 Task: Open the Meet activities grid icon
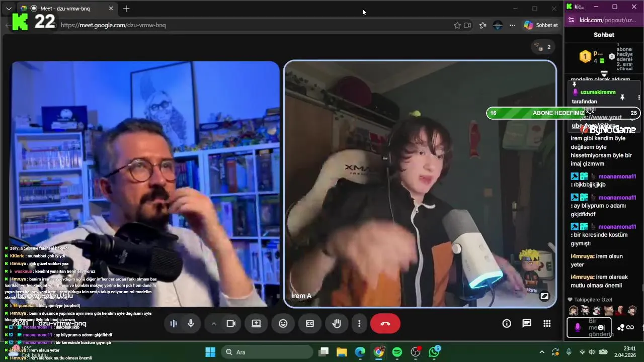(547, 324)
